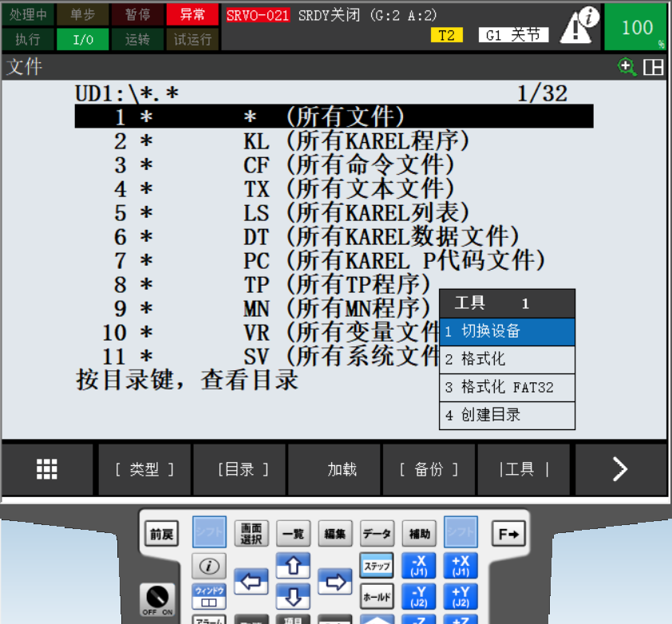Image resolution: width=672 pixels, height=624 pixels.
Task: Click the split-window layout icon
Action: pyautogui.click(x=654, y=67)
